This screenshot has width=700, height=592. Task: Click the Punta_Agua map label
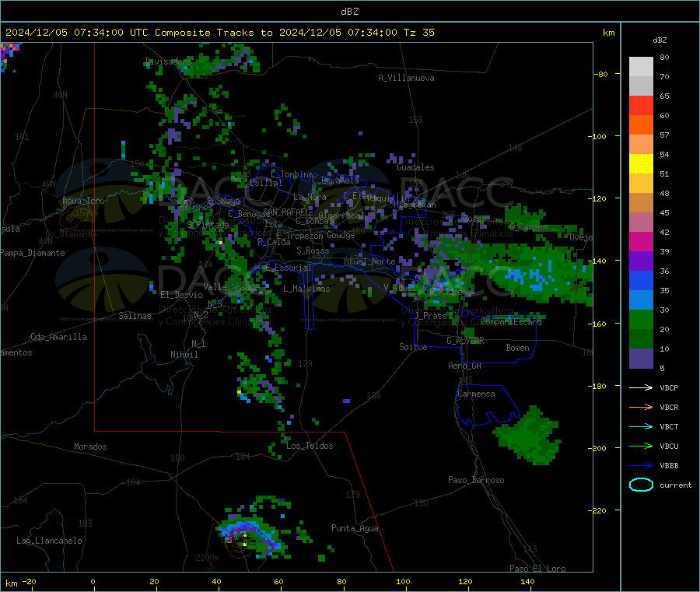click(355, 528)
